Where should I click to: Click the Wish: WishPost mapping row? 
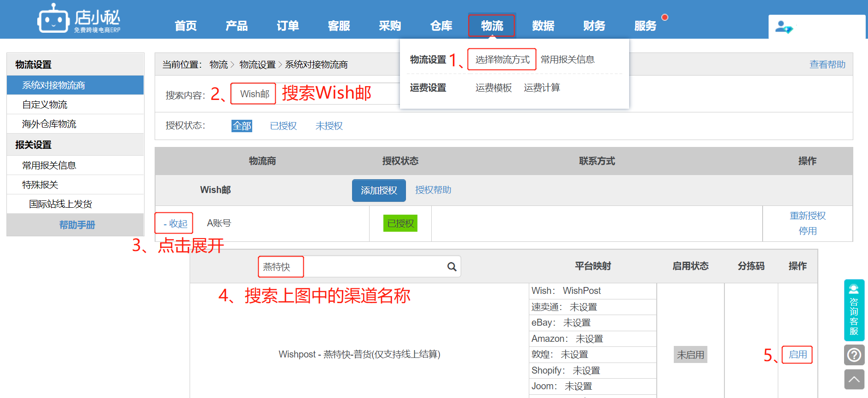pyautogui.click(x=593, y=291)
